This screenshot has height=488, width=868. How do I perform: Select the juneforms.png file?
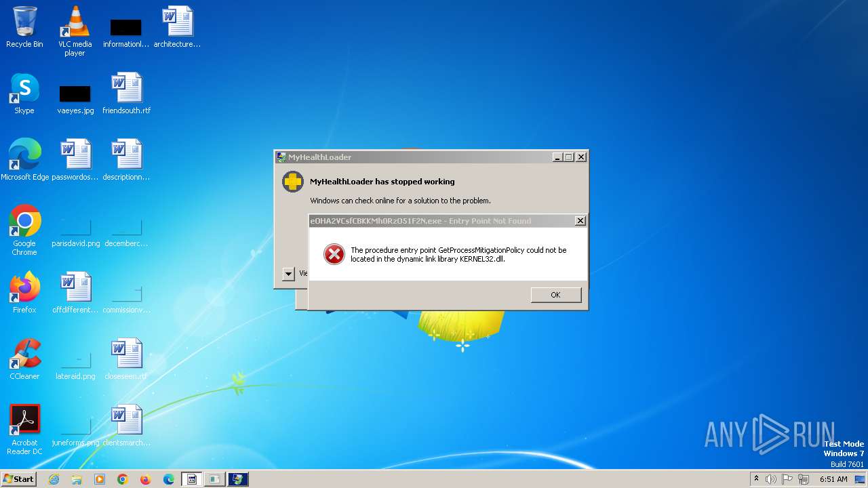[x=75, y=431]
